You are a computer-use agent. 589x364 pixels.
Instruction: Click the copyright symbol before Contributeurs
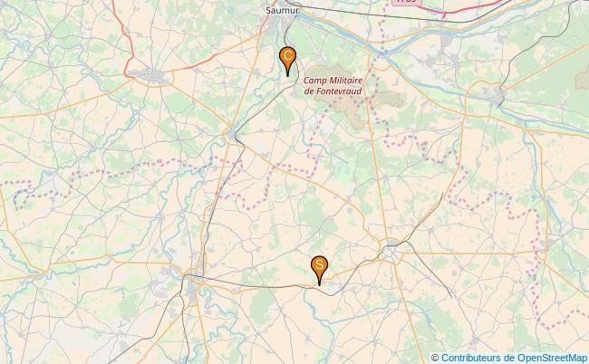click(435, 358)
